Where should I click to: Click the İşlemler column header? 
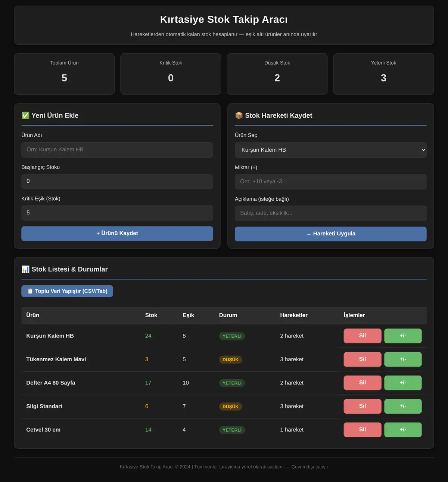click(x=354, y=315)
